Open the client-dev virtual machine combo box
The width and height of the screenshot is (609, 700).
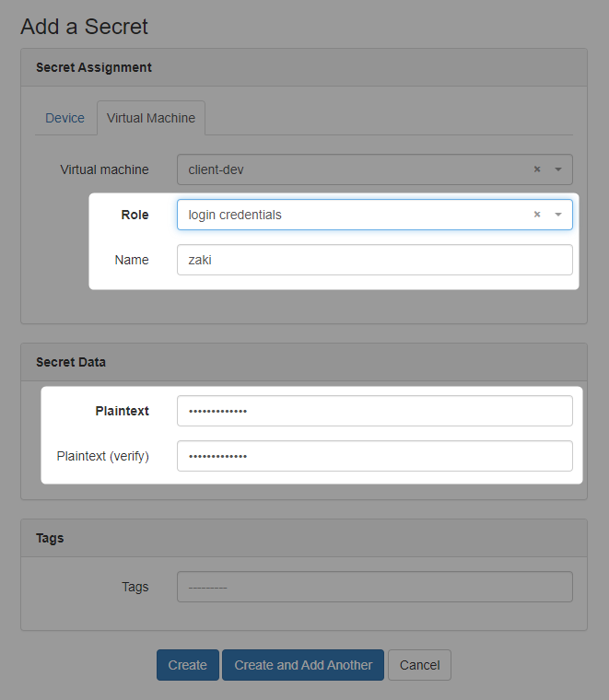click(375, 169)
